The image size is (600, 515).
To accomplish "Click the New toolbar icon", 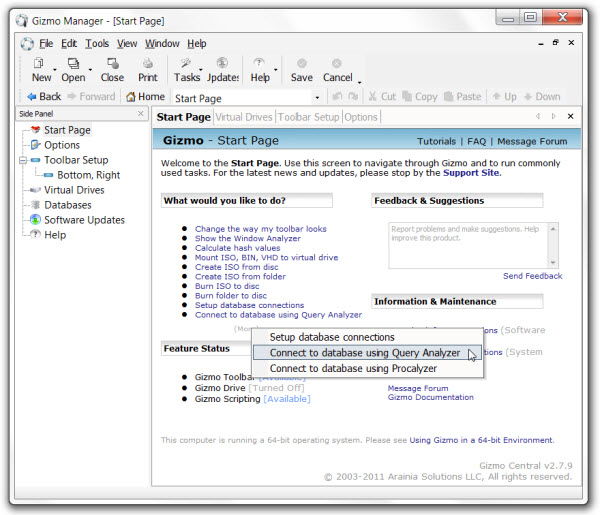I will click(x=39, y=64).
